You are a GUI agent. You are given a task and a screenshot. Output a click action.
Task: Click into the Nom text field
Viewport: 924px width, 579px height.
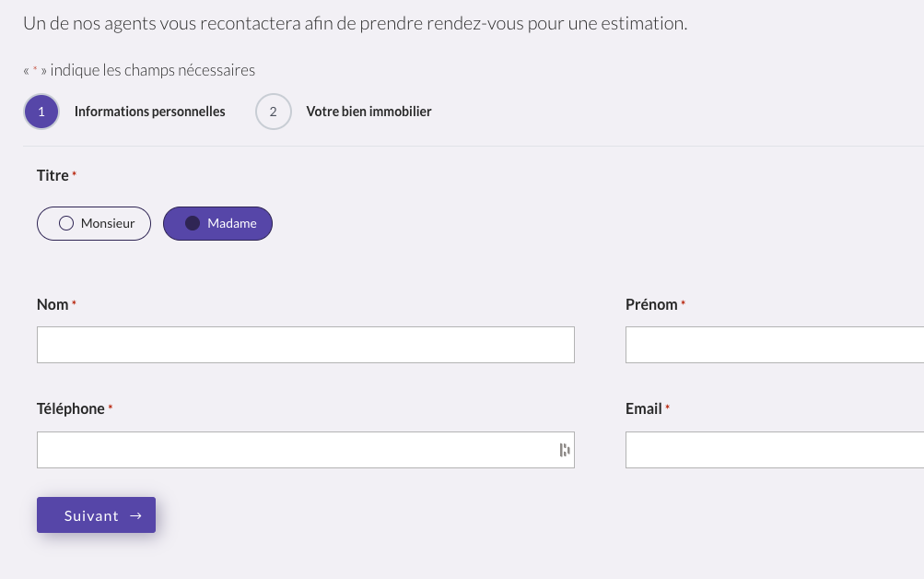[305, 345]
